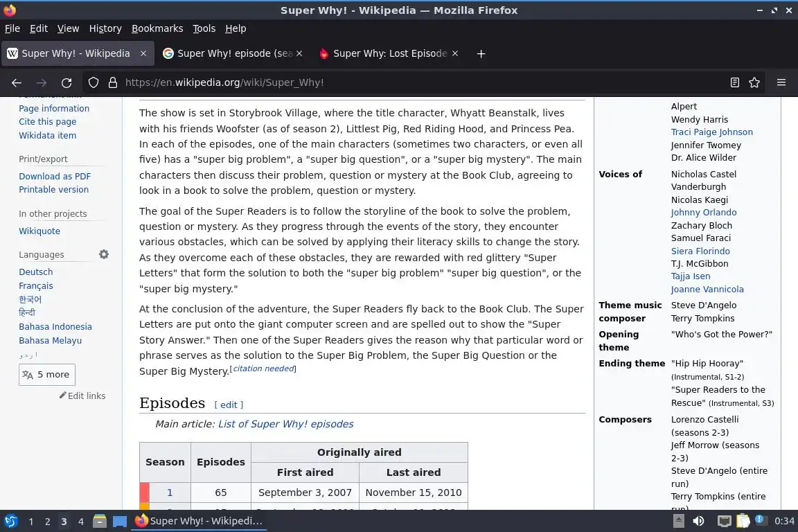798x532 pixels.
Task: Close the Super Why! episode search tab
Action: [299, 53]
